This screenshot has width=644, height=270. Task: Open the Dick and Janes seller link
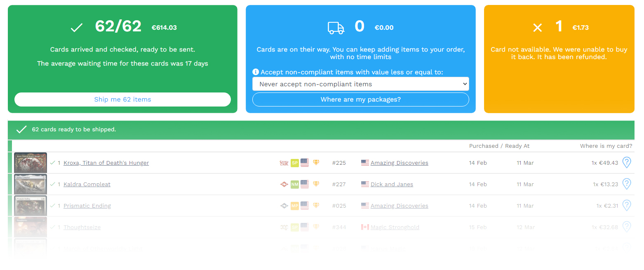[x=392, y=184]
